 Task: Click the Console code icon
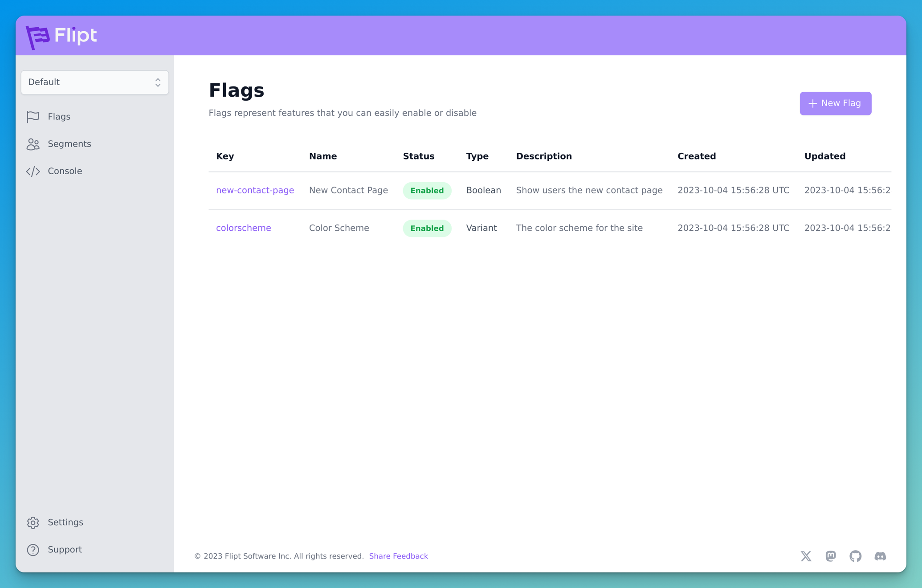pos(33,171)
